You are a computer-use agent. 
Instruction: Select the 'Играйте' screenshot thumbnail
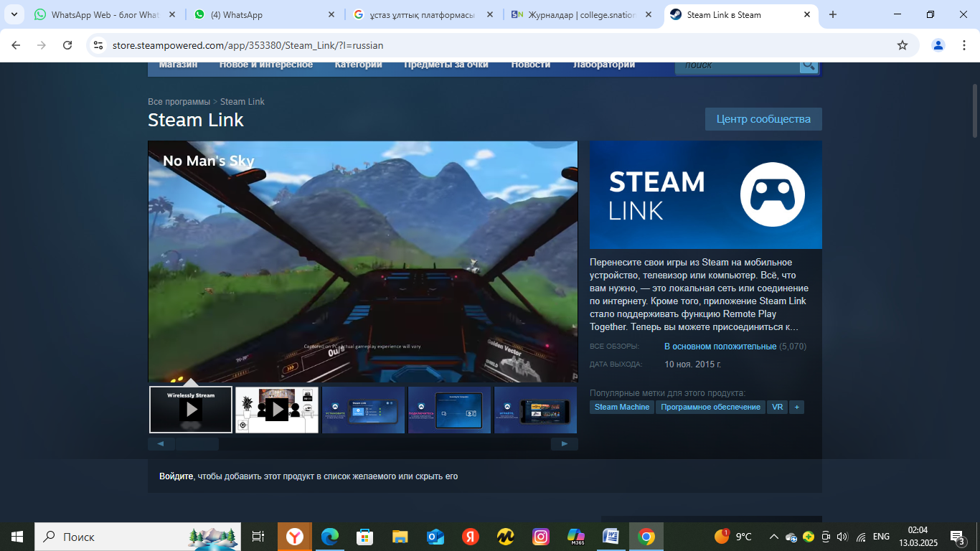click(535, 410)
